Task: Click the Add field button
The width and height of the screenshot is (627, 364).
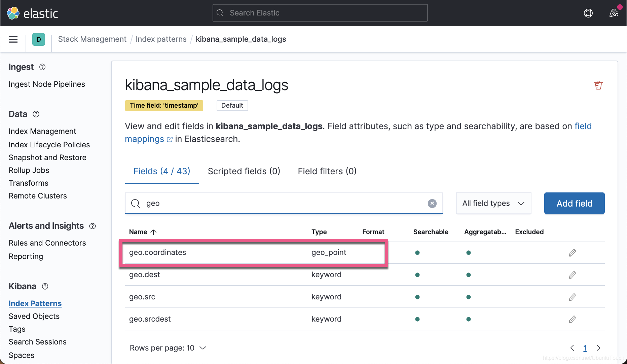Action: [x=574, y=203]
